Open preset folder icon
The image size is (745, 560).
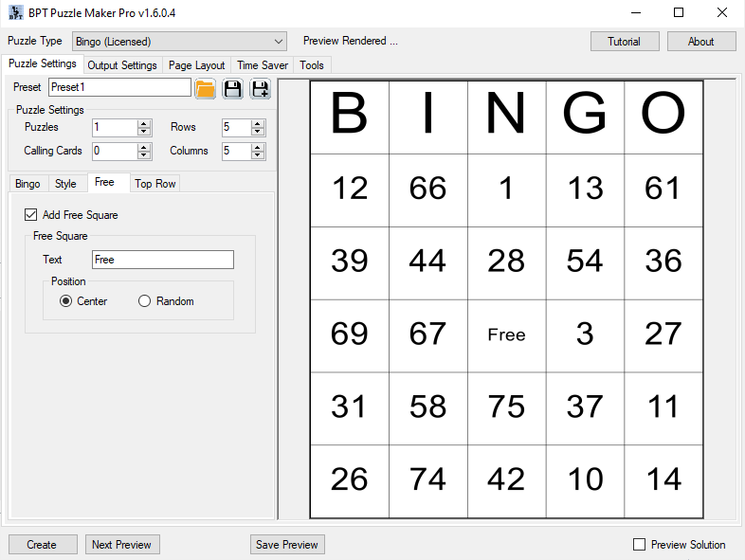205,89
